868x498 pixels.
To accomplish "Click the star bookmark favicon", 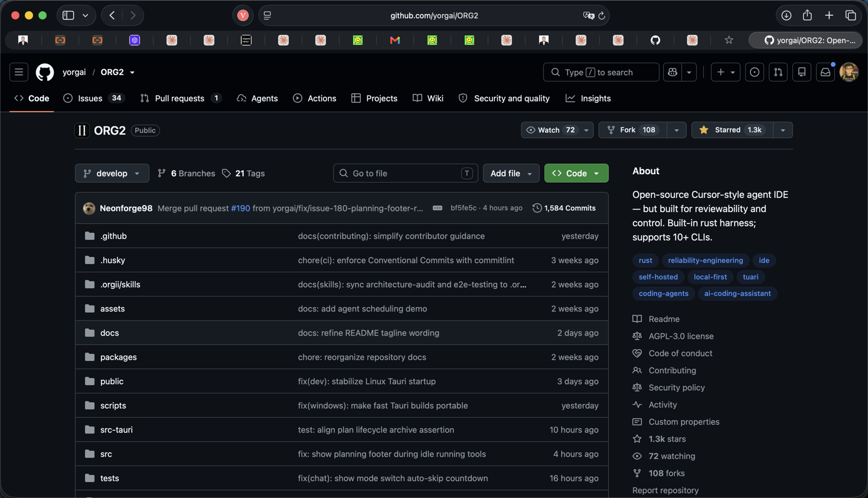I will point(729,40).
